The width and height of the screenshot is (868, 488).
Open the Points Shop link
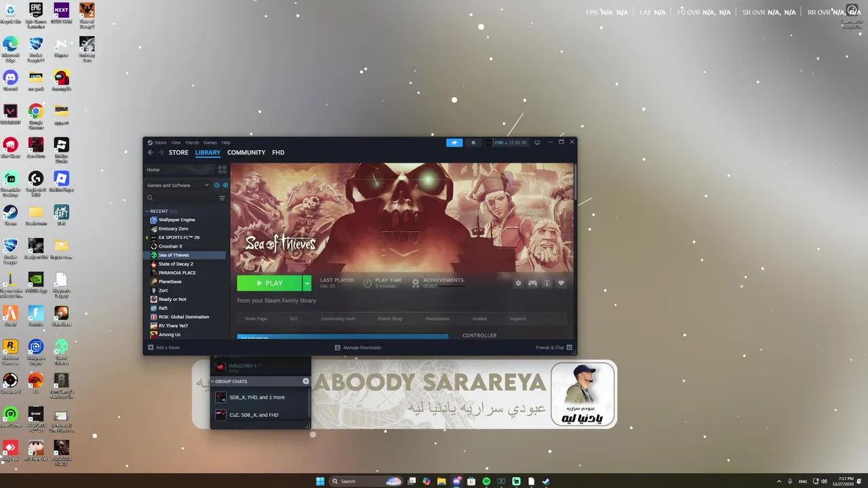click(x=390, y=319)
